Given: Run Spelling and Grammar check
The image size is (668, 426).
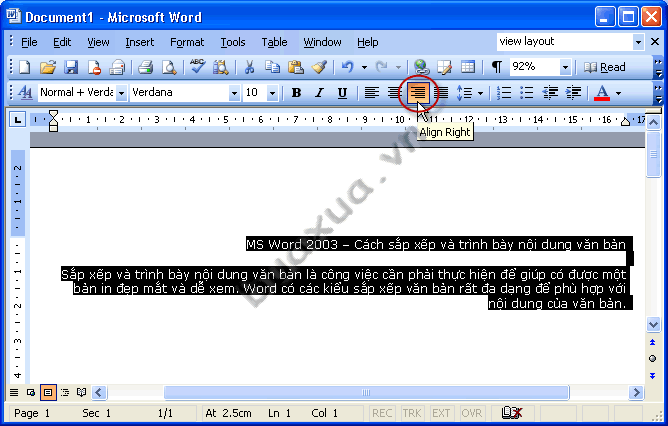Looking at the screenshot, I should coord(197,67).
